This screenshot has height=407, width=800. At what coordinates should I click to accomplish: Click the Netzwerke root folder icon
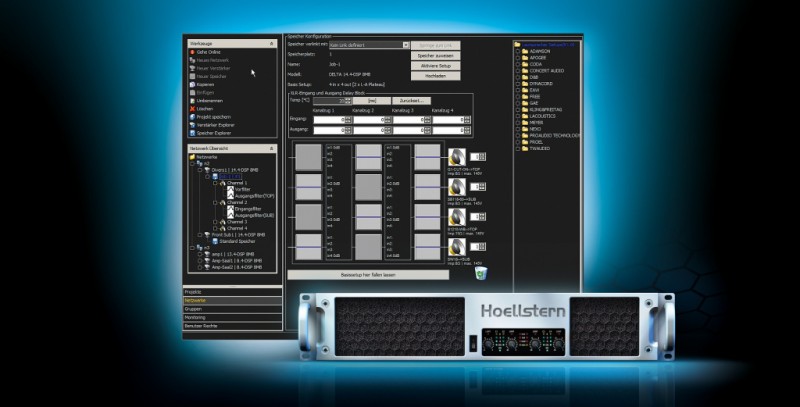tap(192, 157)
